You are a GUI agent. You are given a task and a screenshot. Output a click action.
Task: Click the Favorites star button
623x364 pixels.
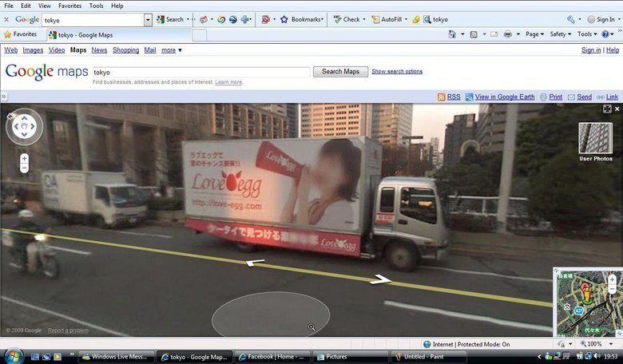coord(20,34)
